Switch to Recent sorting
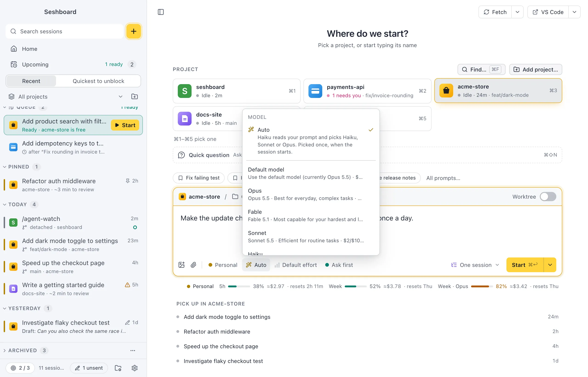Image resolution: width=588 pixels, height=377 pixels. pyautogui.click(x=31, y=81)
